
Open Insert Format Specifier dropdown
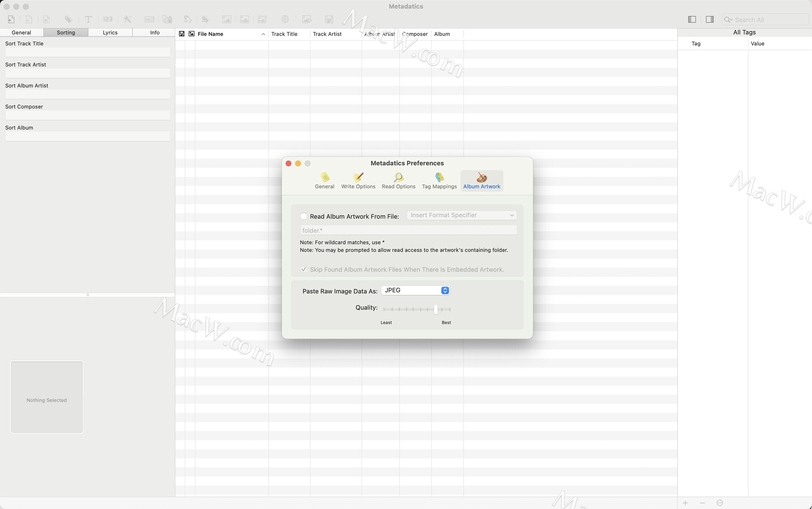click(x=461, y=215)
